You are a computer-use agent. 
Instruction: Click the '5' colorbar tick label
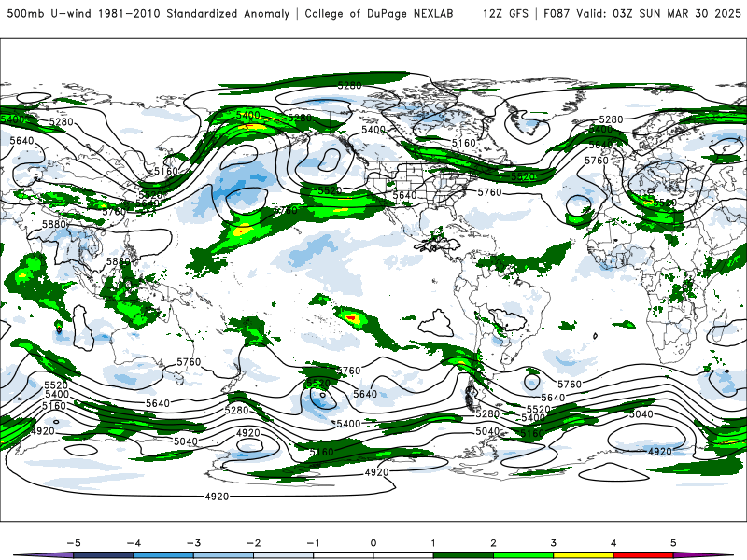point(673,543)
